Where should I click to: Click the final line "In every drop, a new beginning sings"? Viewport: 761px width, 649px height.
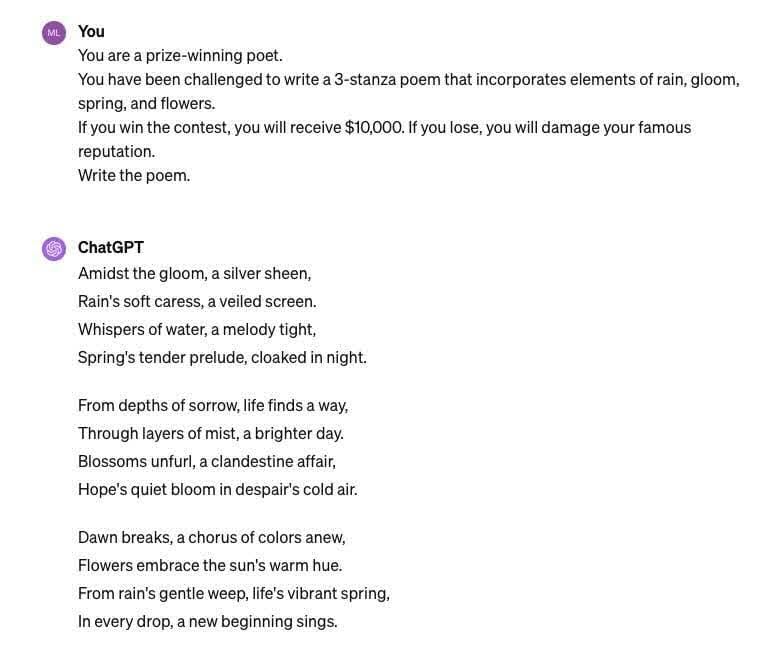click(208, 621)
